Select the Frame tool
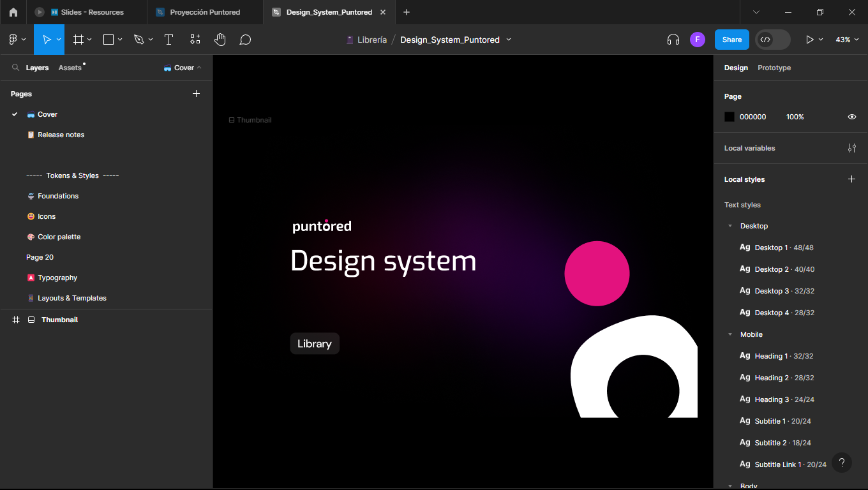Viewport: 868px width, 490px height. [79, 40]
